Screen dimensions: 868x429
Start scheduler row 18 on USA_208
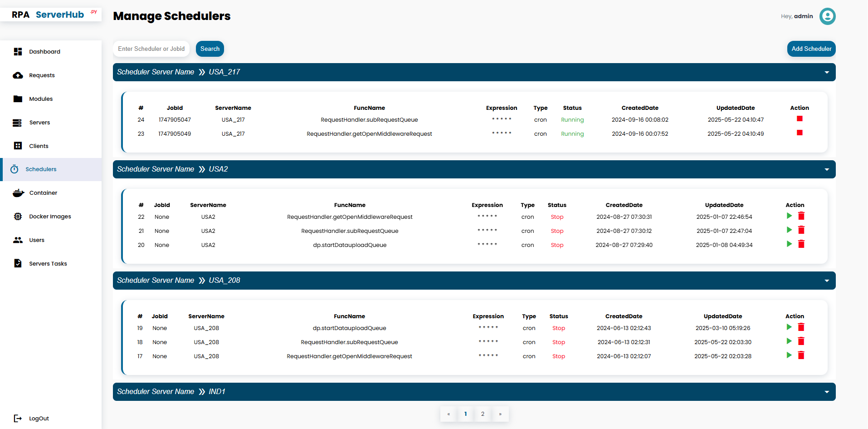click(789, 341)
